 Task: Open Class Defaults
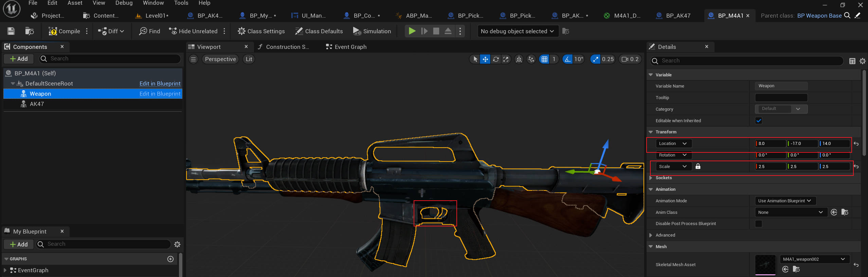coord(319,31)
